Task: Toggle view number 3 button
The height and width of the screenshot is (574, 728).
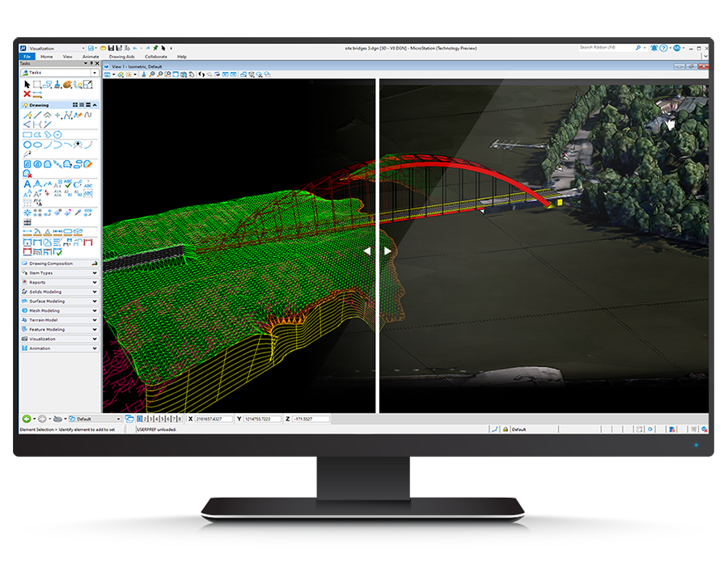Action: coord(150,419)
